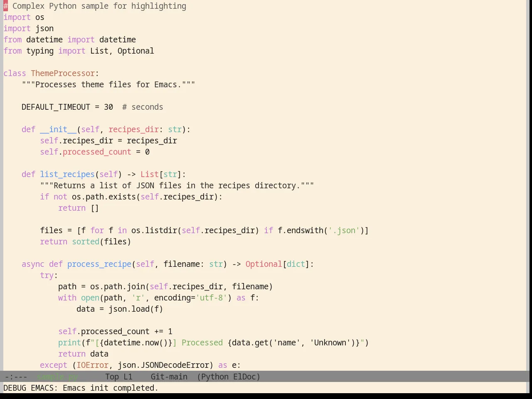Click the word 'Processed' in the f-string
The width and height of the screenshot is (532, 399).
point(202,343)
